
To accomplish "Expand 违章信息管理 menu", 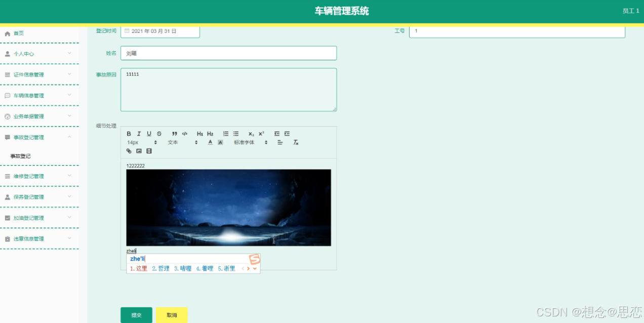I will pyautogui.click(x=39, y=238).
